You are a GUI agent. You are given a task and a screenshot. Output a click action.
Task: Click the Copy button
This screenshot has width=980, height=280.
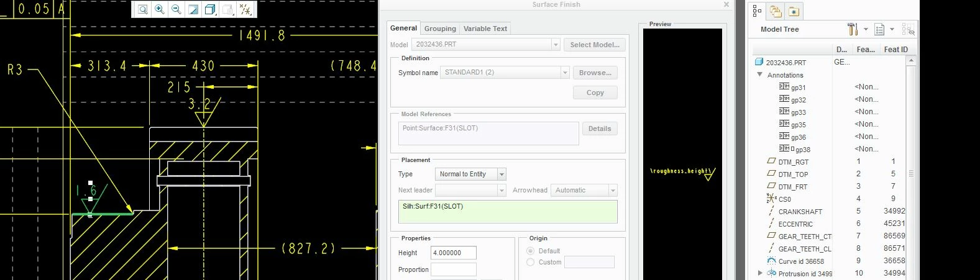595,93
